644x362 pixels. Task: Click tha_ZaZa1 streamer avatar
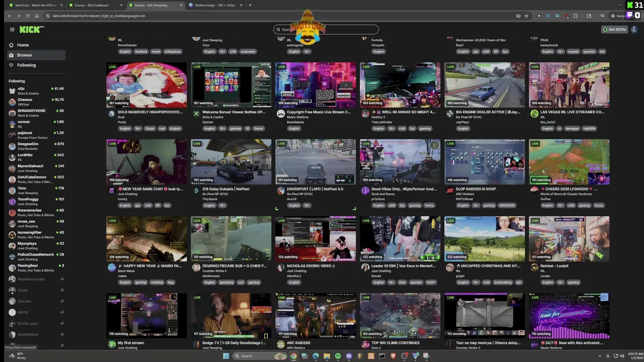[x=534, y=114]
